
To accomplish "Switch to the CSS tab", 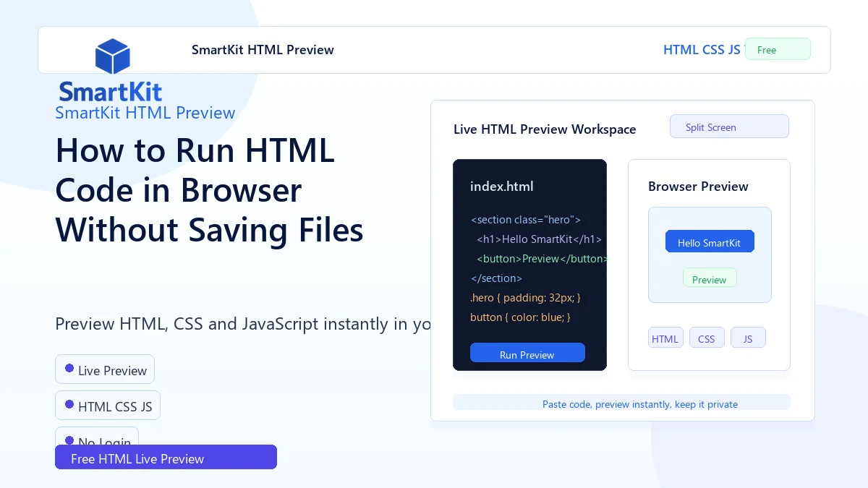I will [x=707, y=338].
